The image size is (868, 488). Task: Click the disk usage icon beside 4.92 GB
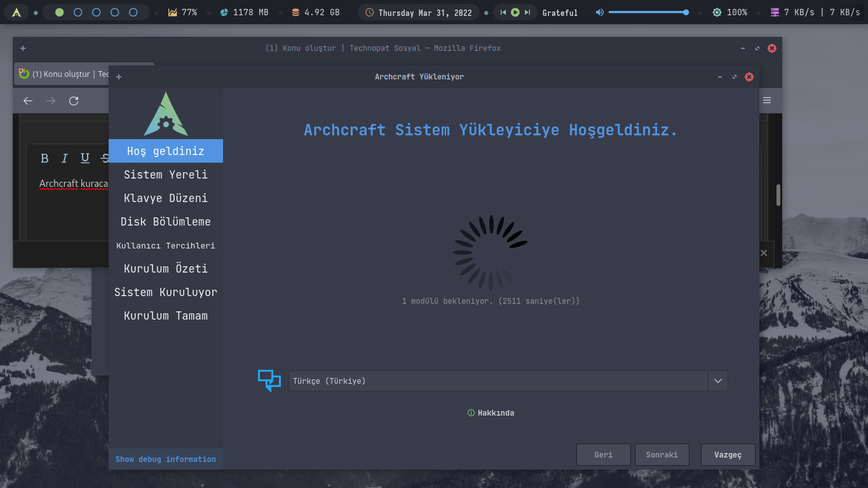coord(295,12)
